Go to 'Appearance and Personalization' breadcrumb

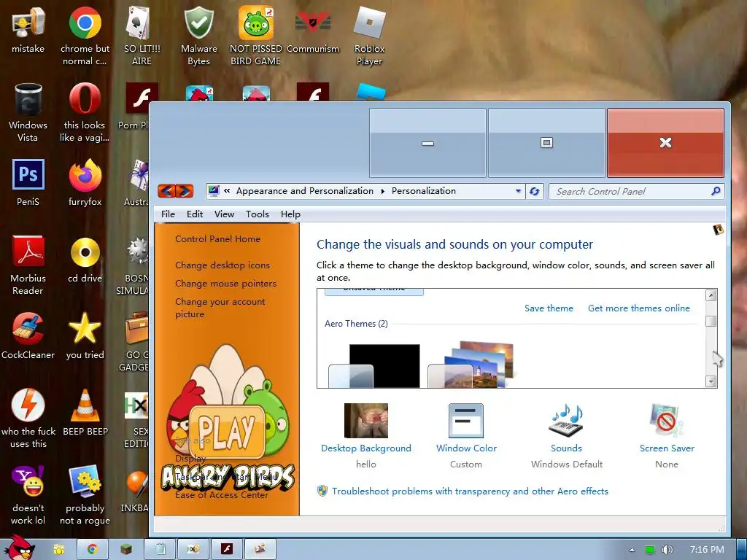(x=305, y=191)
